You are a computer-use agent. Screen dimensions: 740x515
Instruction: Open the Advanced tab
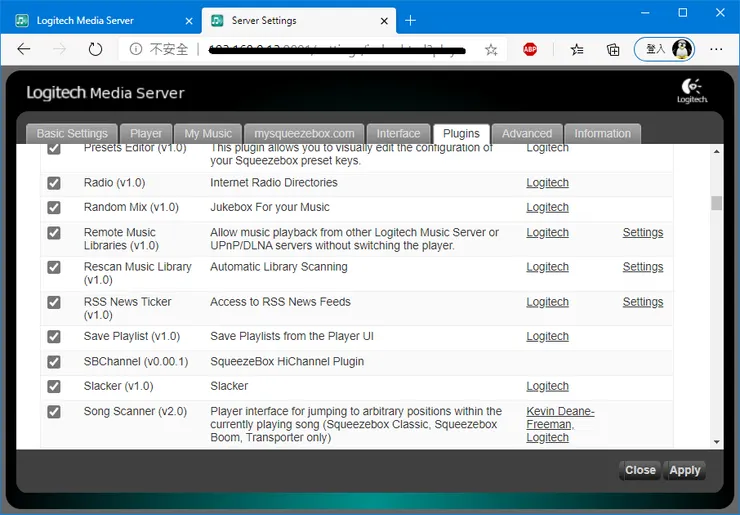(x=527, y=134)
